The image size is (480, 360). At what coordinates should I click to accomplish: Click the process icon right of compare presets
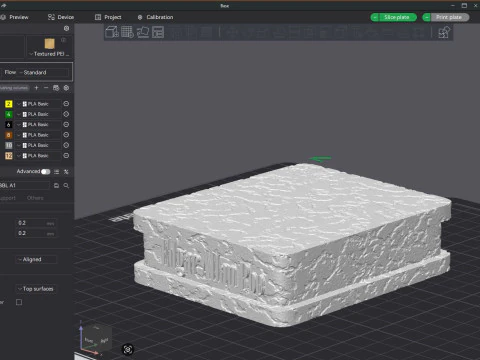point(66,172)
